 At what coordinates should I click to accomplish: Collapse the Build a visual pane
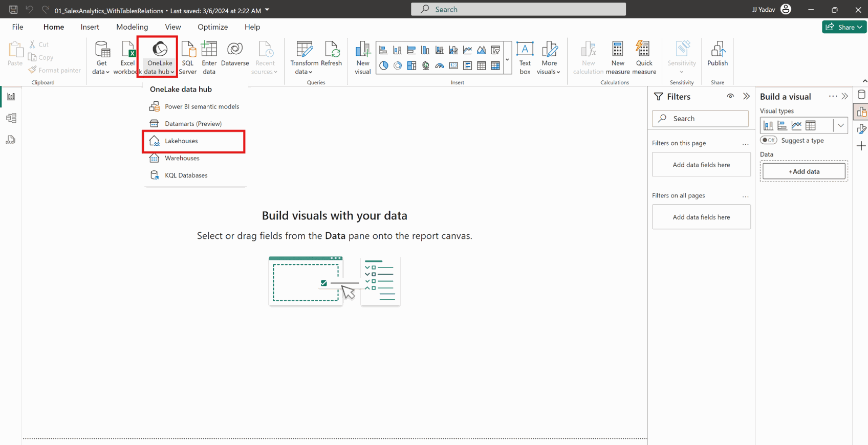845,96
